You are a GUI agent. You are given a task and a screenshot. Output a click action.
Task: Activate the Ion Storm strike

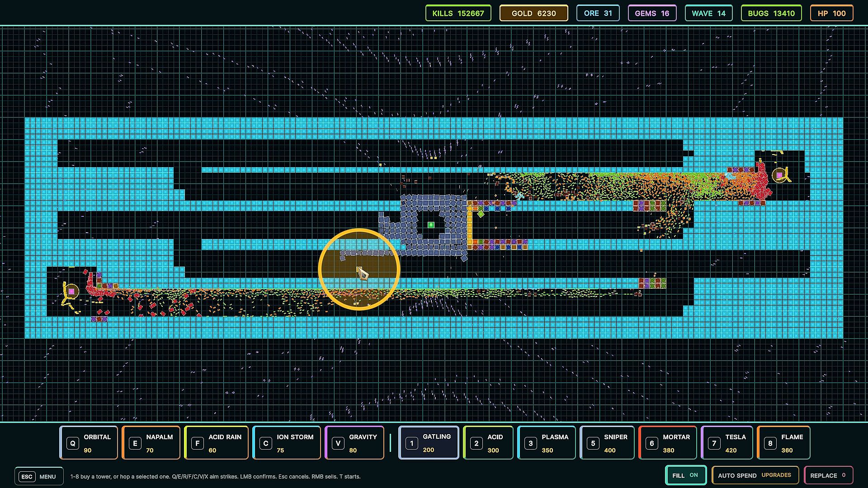pos(287,443)
